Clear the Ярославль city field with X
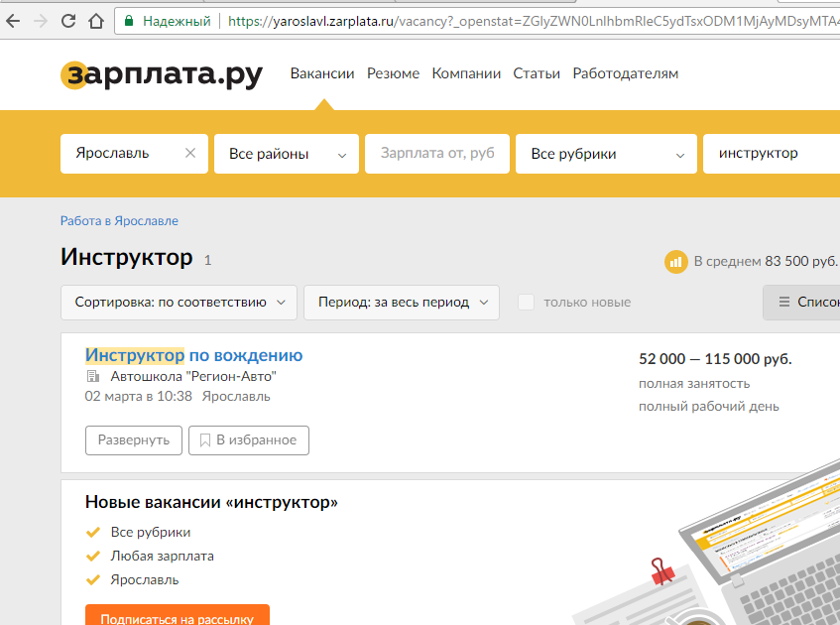The image size is (840, 625). [x=190, y=154]
